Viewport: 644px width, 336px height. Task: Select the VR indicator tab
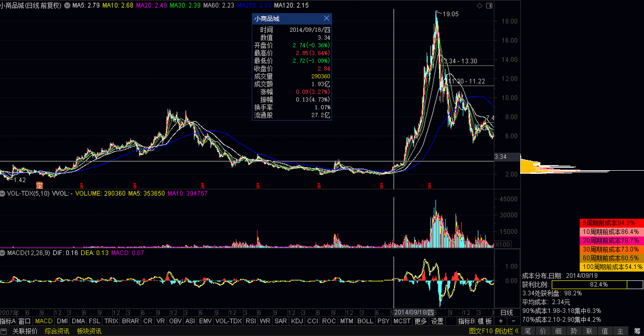coord(161,321)
